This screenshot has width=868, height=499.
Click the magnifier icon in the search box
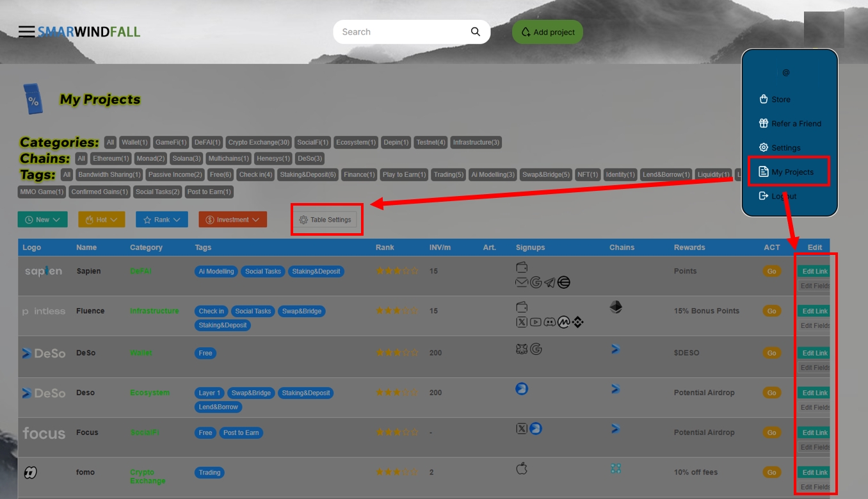[x=475, y=31]
